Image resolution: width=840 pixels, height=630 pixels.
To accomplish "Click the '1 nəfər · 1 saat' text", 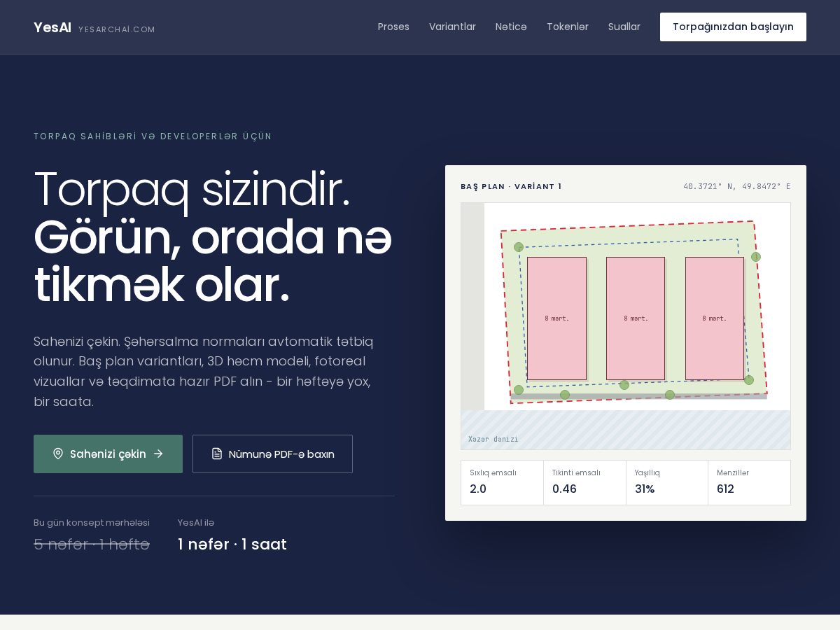I will point(232,544).
